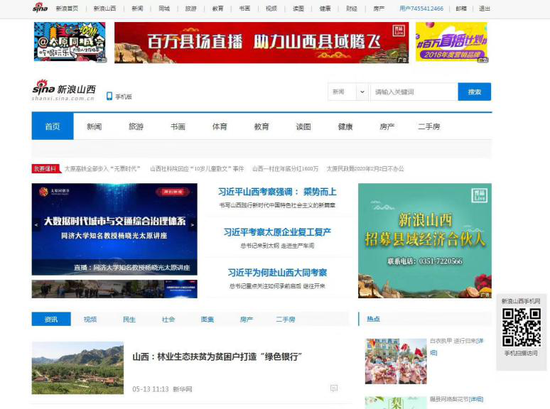Open headline 太原高铁全部步入"无票时代"

coord(102,169)
